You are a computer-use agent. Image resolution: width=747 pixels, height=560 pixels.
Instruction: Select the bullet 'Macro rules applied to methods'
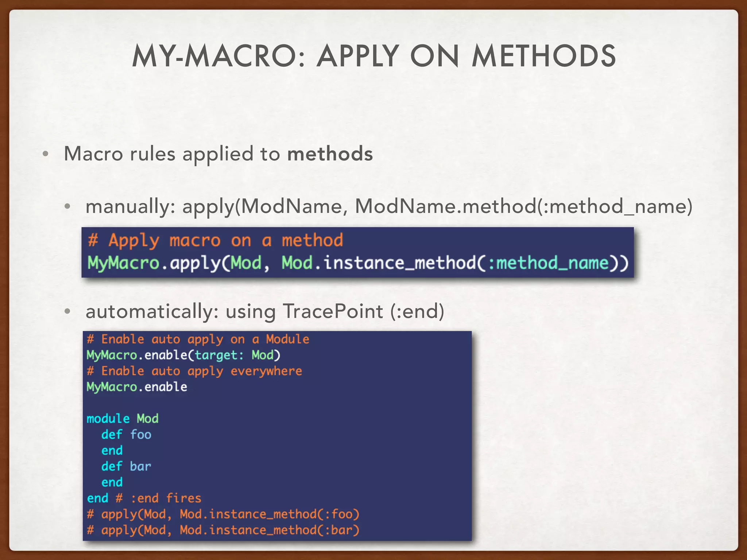[x=218, y=153]
